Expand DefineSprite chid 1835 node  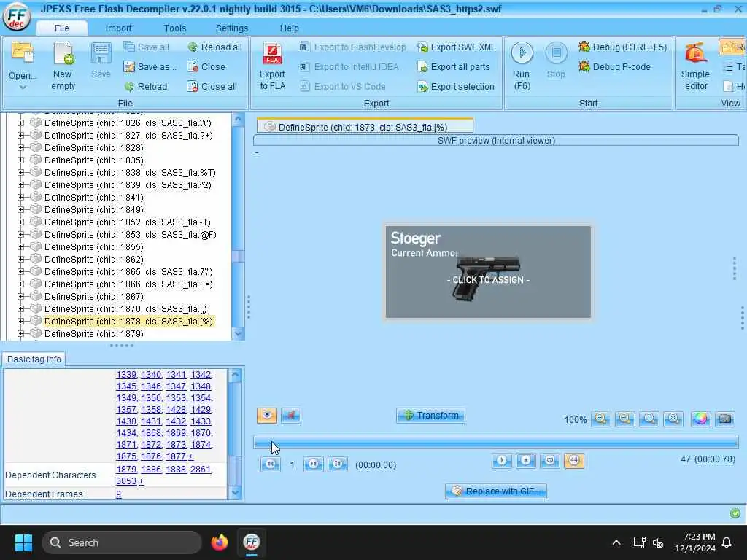pos(20,160)
